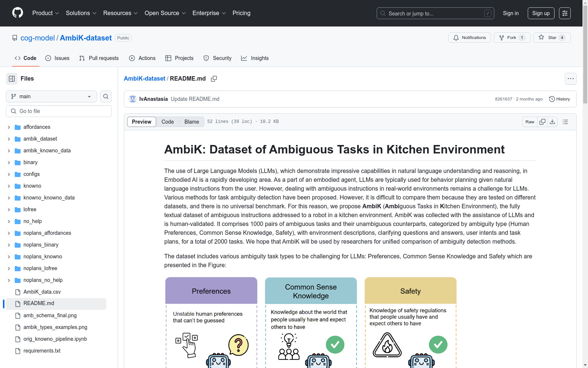Switch to Code view
Image resolution: width=588 pixels, height=368 pixels.
(168, 122)
